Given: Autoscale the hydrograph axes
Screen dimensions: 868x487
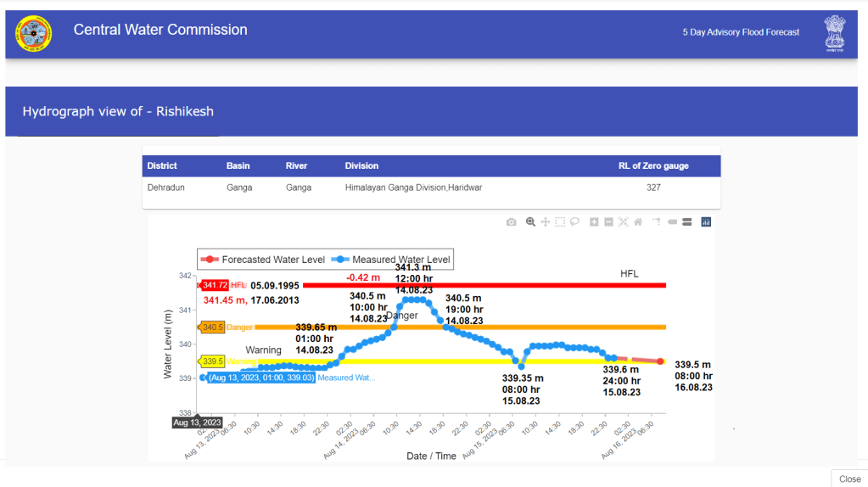Looking at the screenshot, I should point(623,222).
